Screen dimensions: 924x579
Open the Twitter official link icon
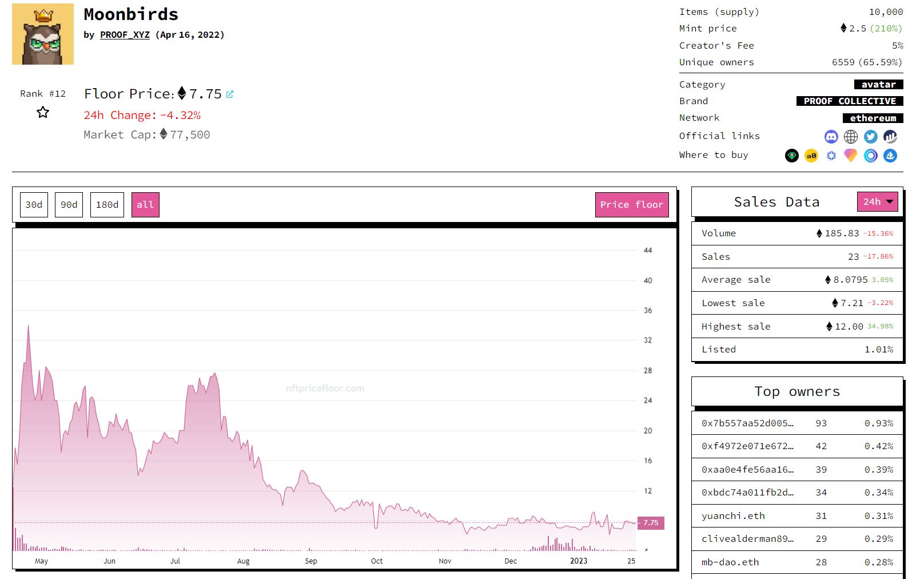click(871, 137)
